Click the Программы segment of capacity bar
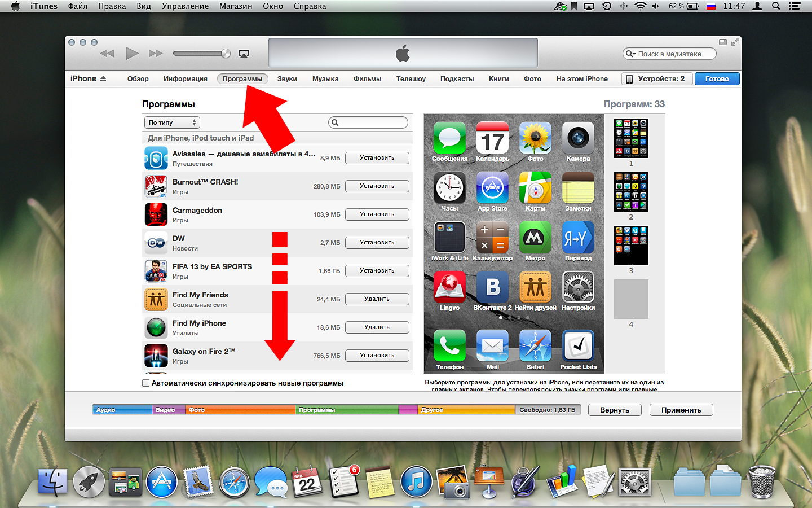The height and width of the screenshot is (508, 812). pos(347,410)
